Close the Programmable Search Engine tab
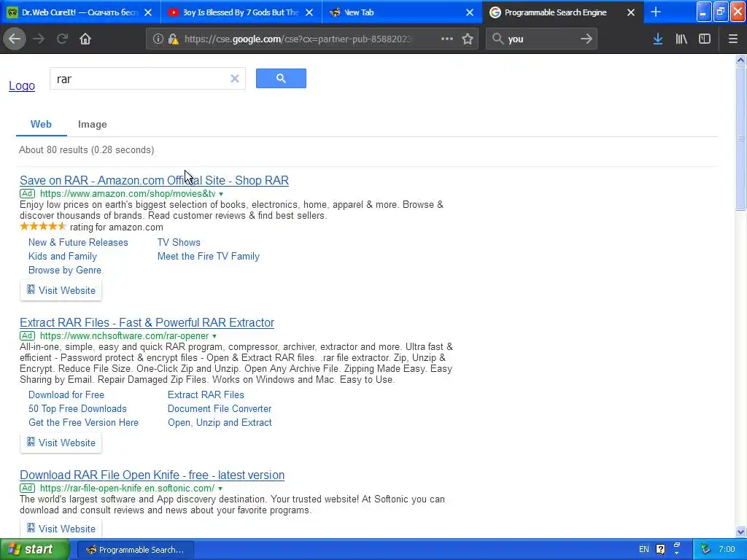 pyautogui.click(x=631, y=12)
